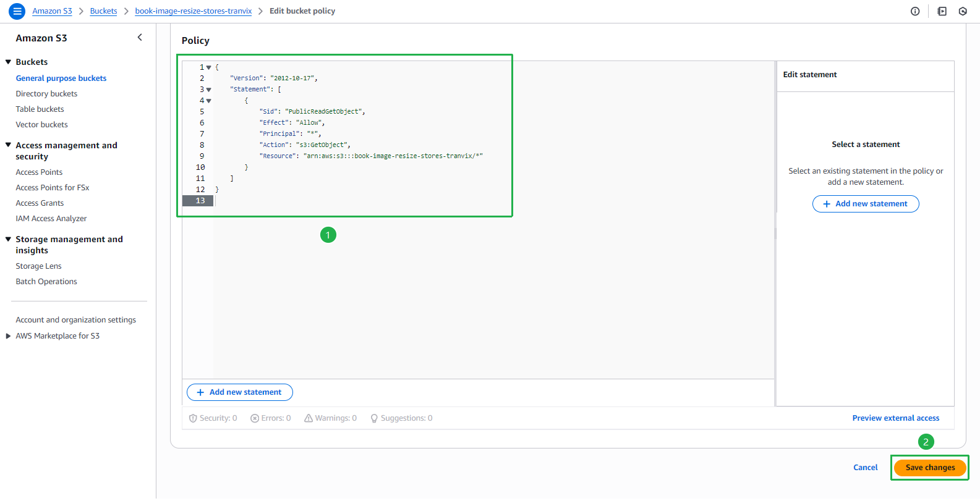The height and width of the screenshot is (501, 980).
Task: Open the notebook tutorial panel icon
Action: 942,11
